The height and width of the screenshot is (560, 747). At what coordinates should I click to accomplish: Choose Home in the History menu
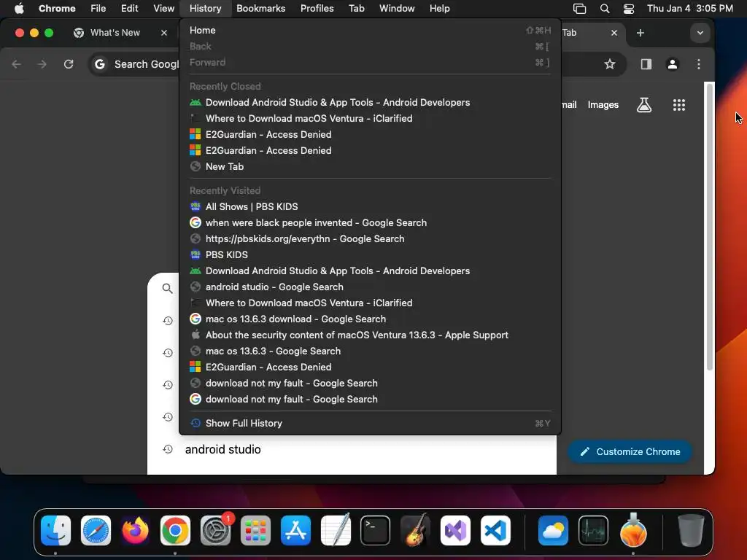click(x=370, y=30)
